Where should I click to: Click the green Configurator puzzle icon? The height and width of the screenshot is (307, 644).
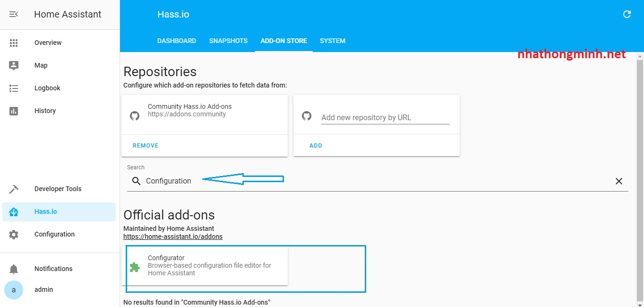[135, 267]
